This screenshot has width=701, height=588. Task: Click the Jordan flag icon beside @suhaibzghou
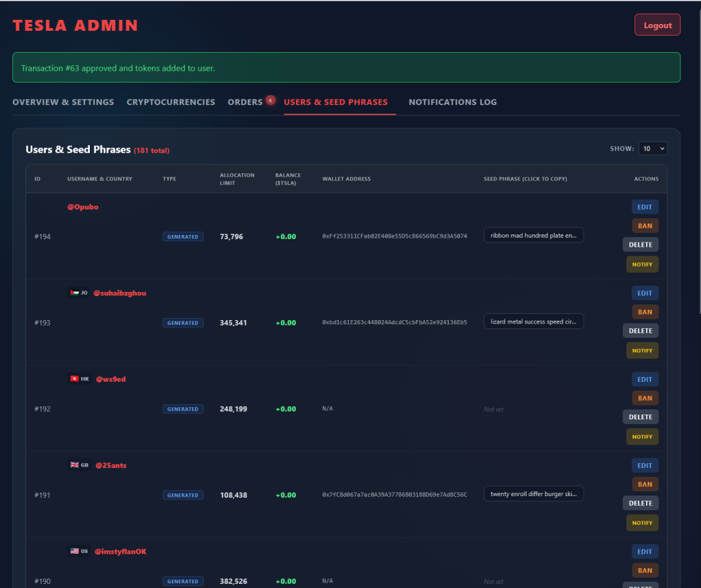coord(74,293)
